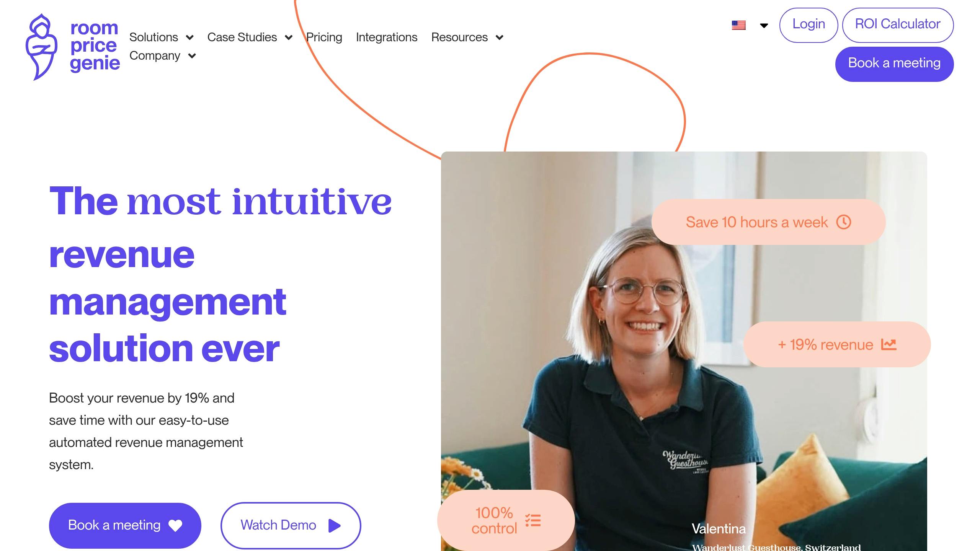Viewport: 980px width, 551px height.
Task: Expand the Solutions menu chevron
Action: point(189,37)
